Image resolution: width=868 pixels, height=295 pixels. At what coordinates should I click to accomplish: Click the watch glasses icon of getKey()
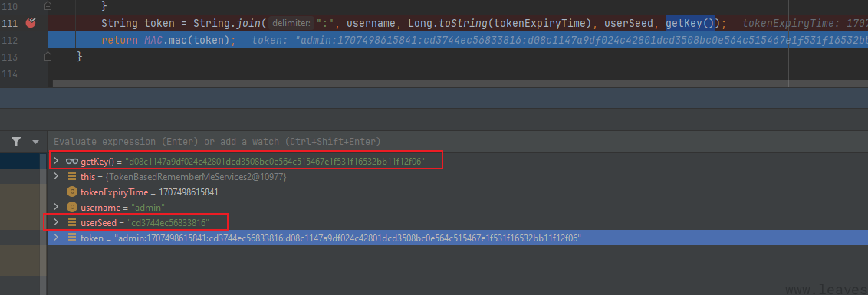[x=71, y=161]
